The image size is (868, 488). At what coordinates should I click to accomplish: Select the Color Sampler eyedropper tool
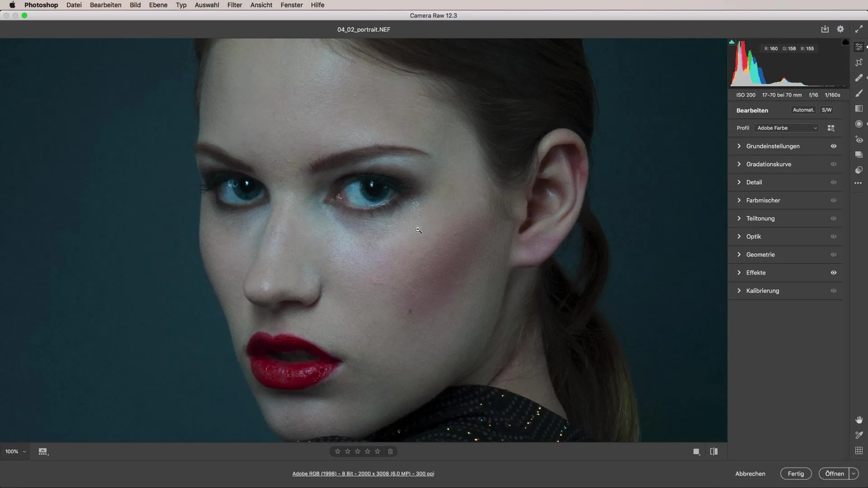859,435
